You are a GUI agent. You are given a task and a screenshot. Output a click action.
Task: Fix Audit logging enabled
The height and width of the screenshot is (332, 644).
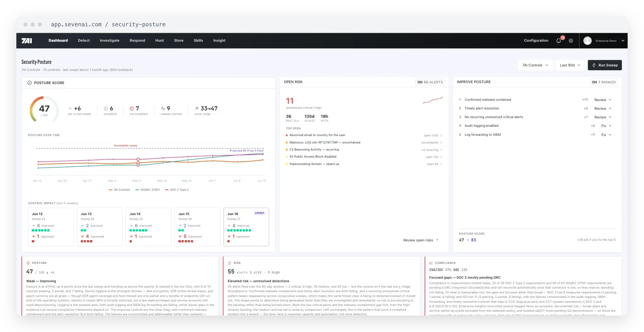tap(606, 126)
